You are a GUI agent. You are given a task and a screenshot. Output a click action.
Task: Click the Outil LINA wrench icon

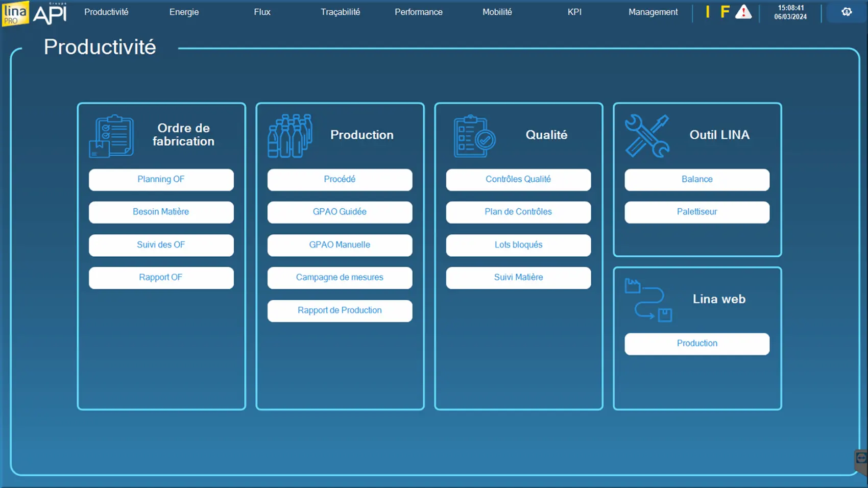(x=647, y=136)
